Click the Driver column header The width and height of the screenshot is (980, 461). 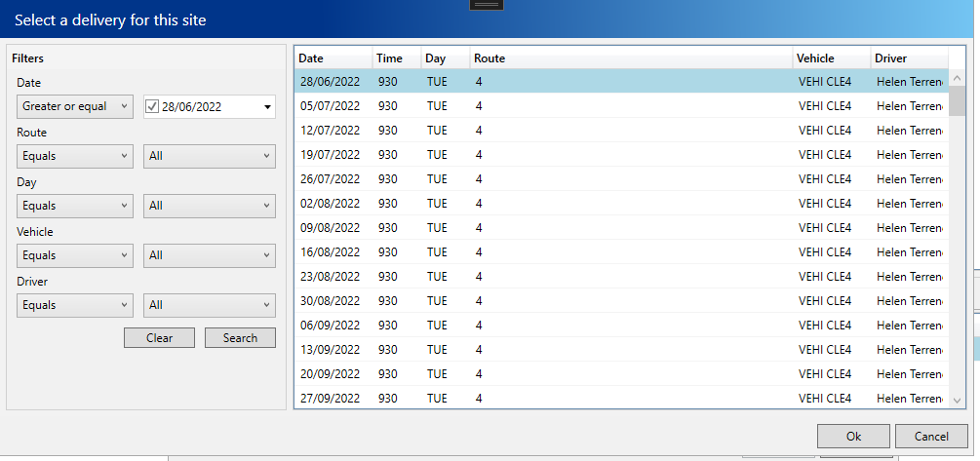[x=907, y=58]
